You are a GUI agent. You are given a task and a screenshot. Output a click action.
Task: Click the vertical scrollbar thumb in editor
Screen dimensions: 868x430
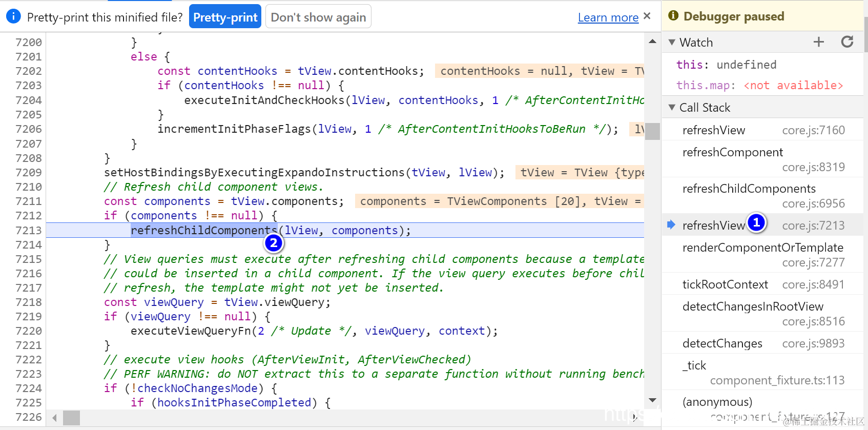(652, 131)
